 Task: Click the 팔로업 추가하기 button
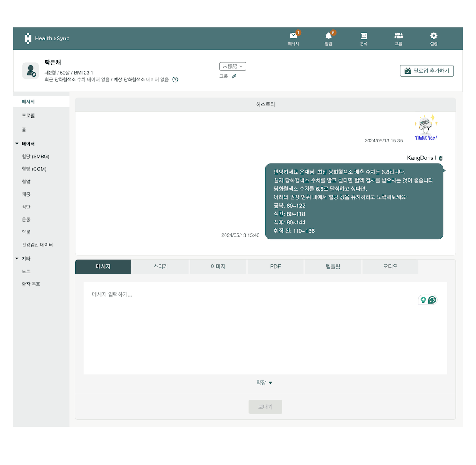427,71
